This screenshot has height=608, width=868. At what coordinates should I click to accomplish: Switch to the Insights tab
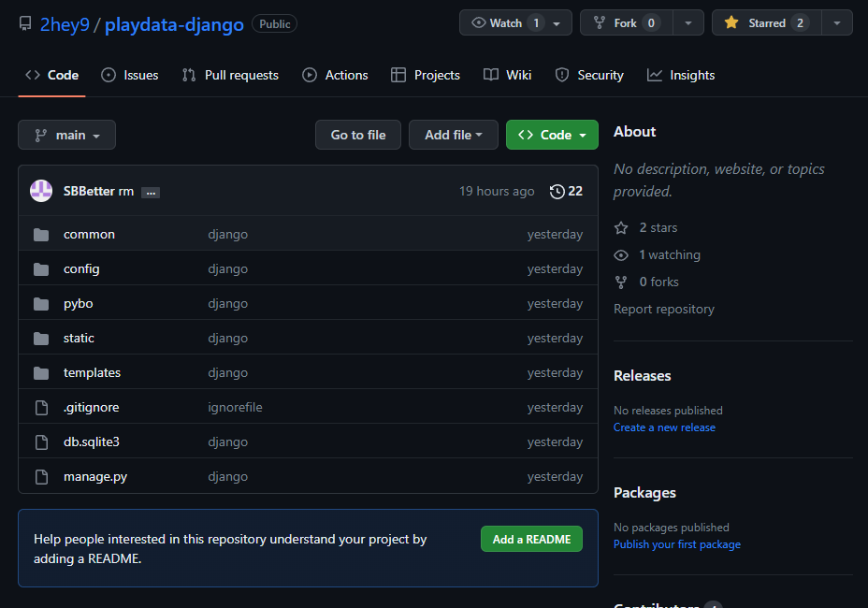click(x=680, y=75)
